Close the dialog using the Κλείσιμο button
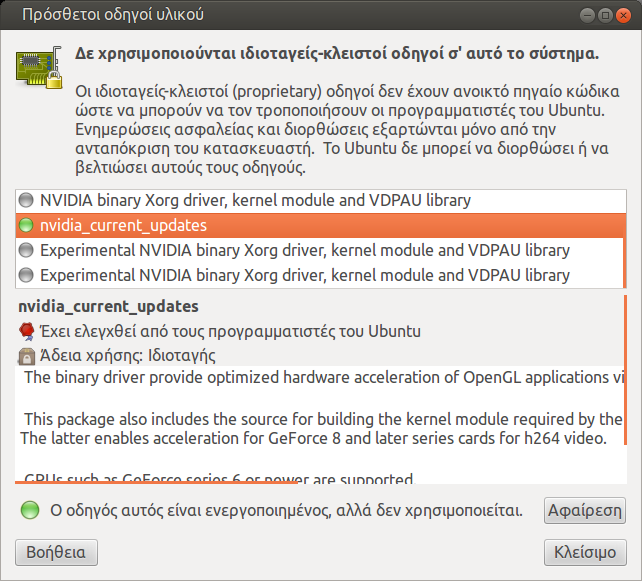 coord(585,551)
